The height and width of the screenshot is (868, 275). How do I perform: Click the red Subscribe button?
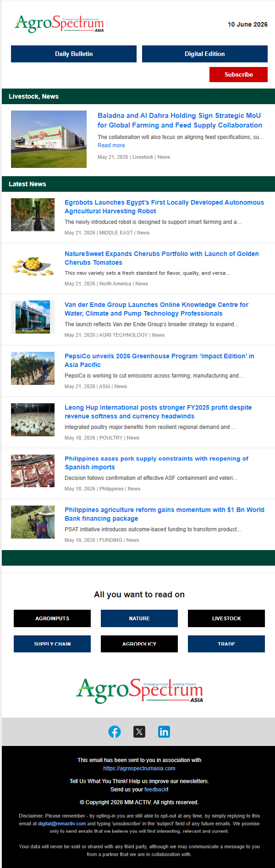coord(238,74)
